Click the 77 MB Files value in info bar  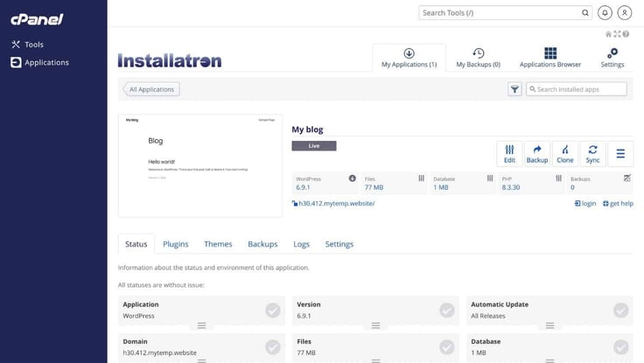pyautogui.click(x=374, y=187)
